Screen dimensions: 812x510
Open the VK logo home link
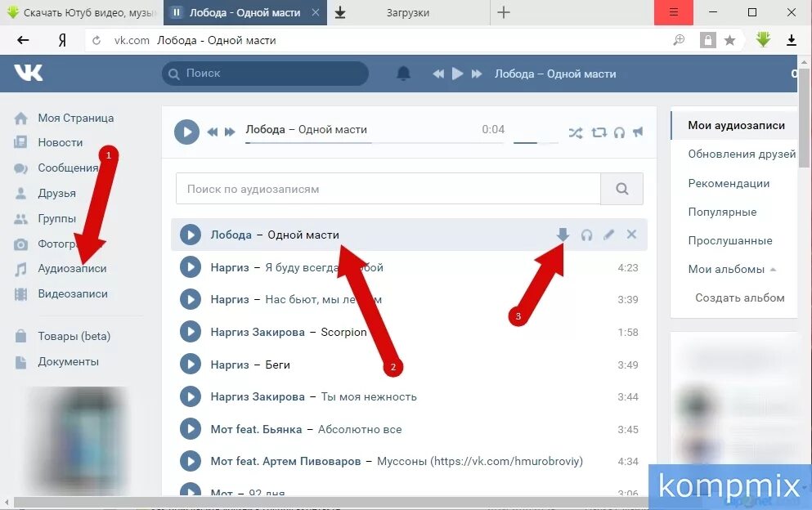(29, 73)
